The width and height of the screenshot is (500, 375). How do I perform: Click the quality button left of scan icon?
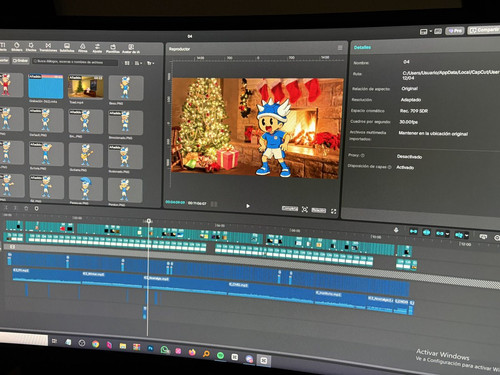tap(290, 208)
